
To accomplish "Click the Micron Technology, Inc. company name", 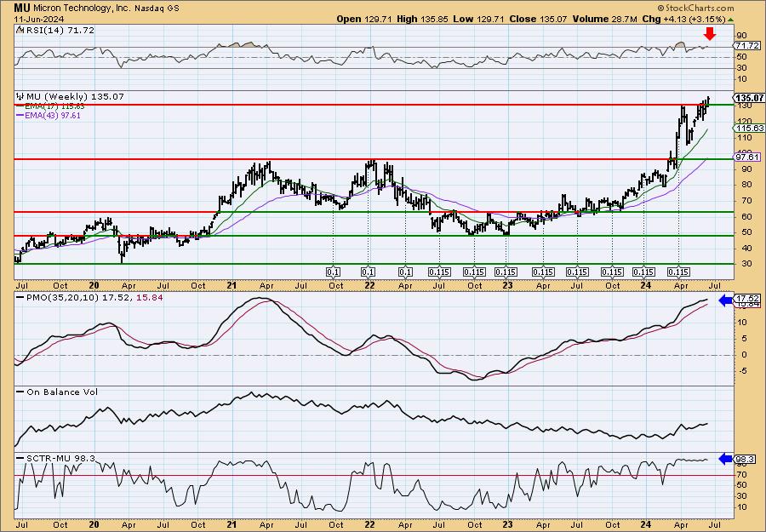I will (x=83, y=8).
